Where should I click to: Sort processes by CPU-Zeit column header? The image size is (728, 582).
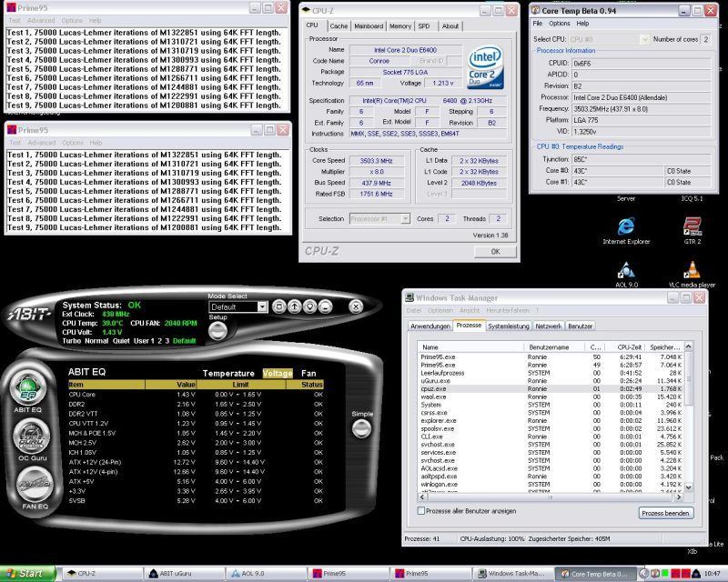coord(626,347)
